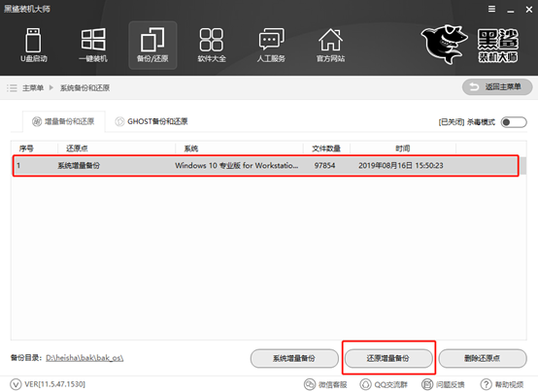Close the 黑鲨装机大师 window
This screenshot has width=538, height=392.
528,10
